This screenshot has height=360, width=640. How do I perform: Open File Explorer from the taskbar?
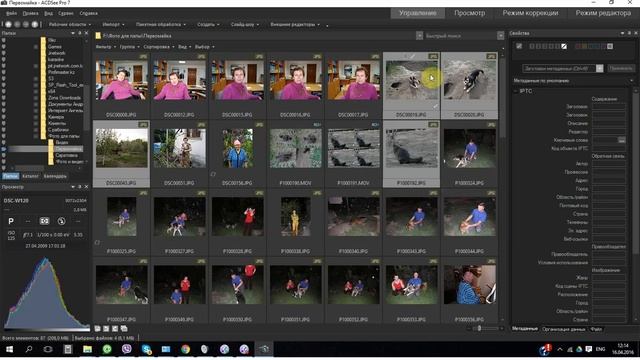(87, 349)
